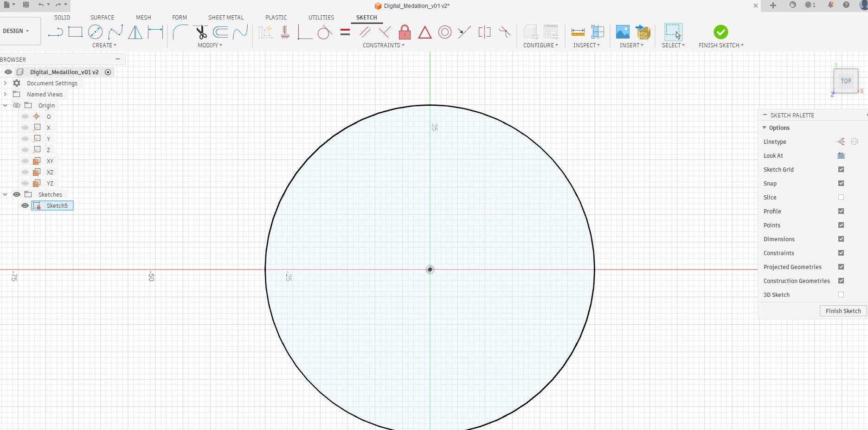The height and width of the screenshot is (430, 868).
Task: Expand the Document Settings tree node
Action: click(x=5, y=83)
